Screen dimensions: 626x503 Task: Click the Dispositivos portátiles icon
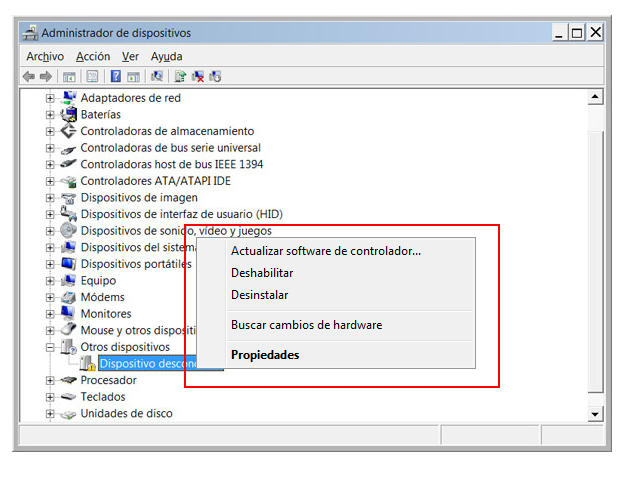[x=69, y=264]
